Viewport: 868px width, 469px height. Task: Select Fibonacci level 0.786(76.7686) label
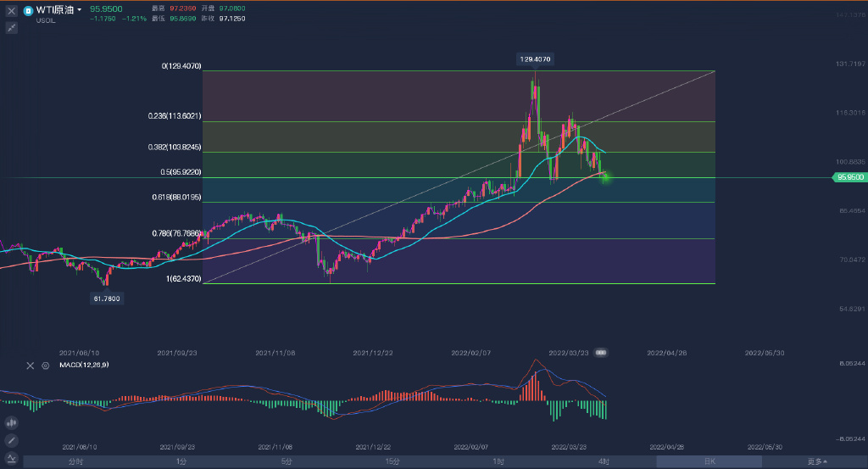[176, 234]
